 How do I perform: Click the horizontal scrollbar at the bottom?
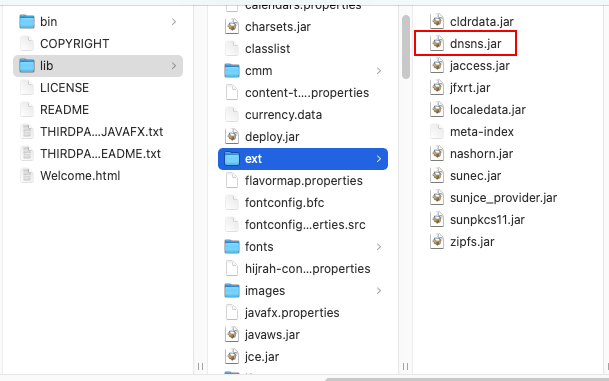click(466, 379)
